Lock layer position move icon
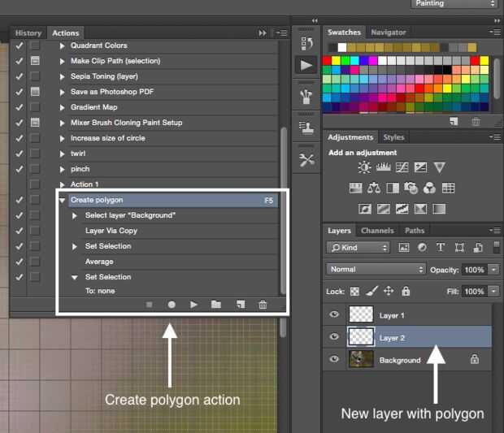 pyautogui.click(x=389, y=291)
